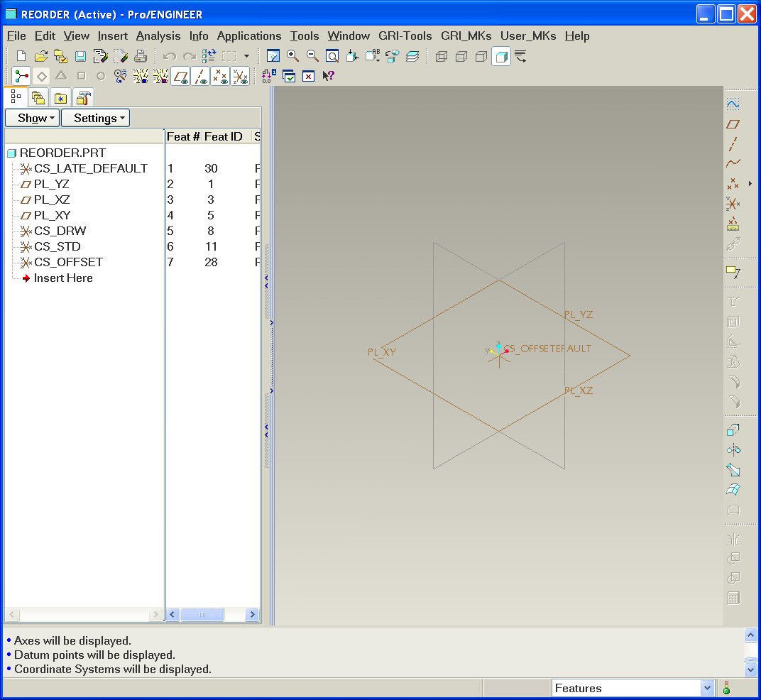
Task: Toggle datum axes display
Action: click(x=200, y=76)
